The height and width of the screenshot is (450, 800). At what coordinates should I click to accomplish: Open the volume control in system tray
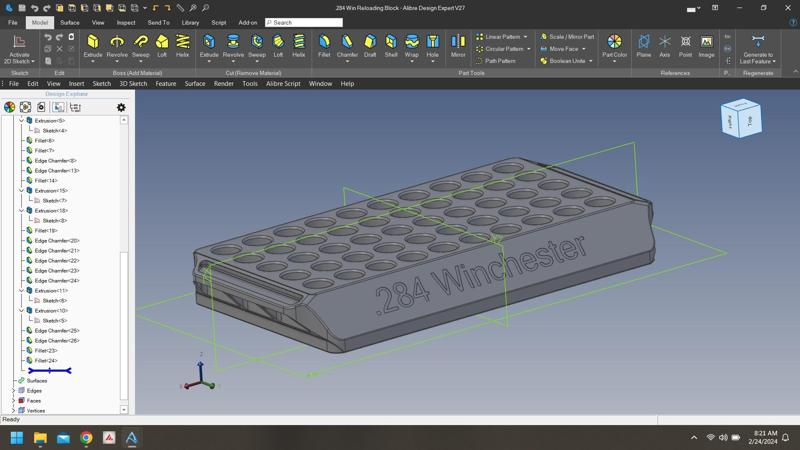point(723,438)
